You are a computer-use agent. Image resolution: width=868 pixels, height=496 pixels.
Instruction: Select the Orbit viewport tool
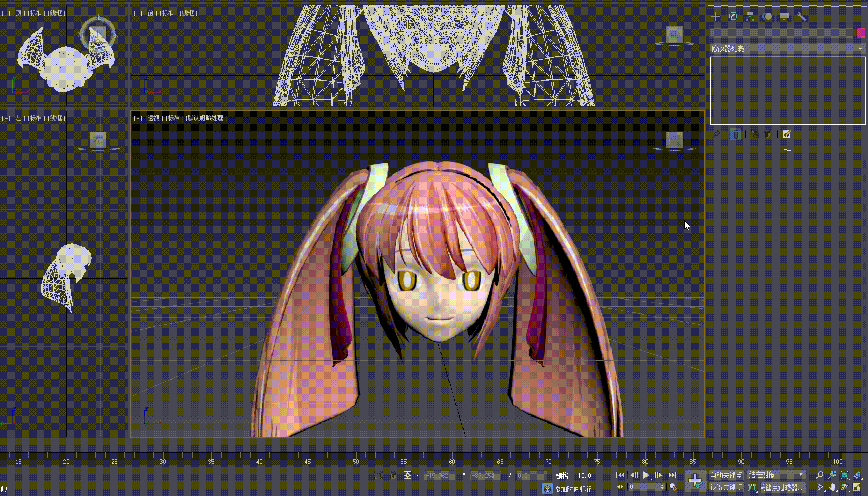click(x=844, y=487)
